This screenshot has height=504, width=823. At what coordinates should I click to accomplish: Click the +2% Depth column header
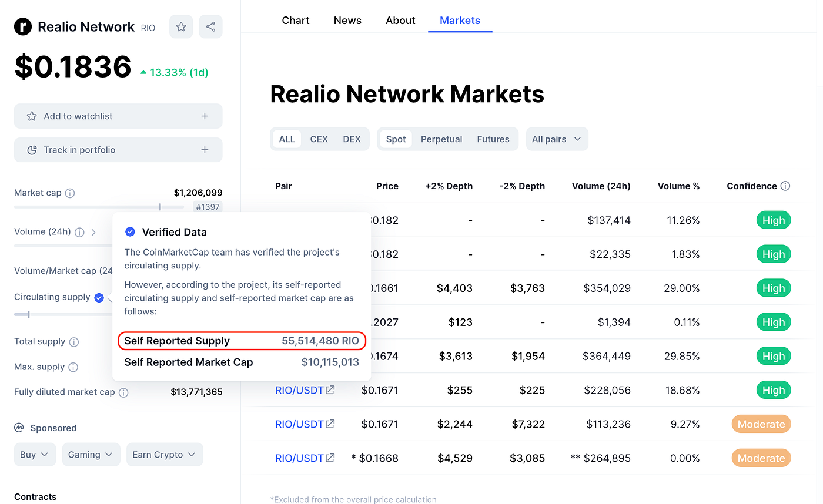coord(449,186)
